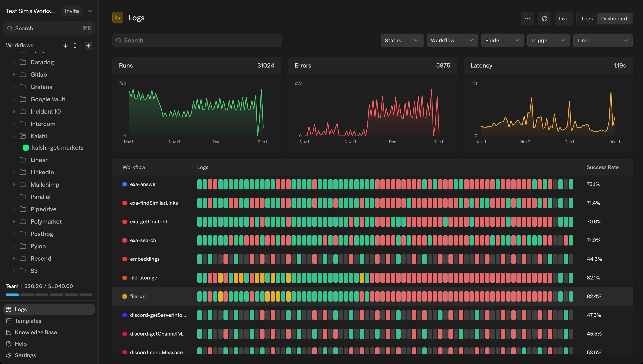Screen dimensions: 643x364
Task: Open the Time filter dropdown
Action: [603, 40]
